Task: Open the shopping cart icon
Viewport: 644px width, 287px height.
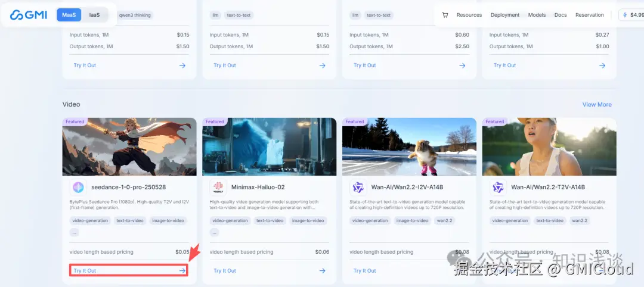Action: pyautogui.click(x=445, y=15)
